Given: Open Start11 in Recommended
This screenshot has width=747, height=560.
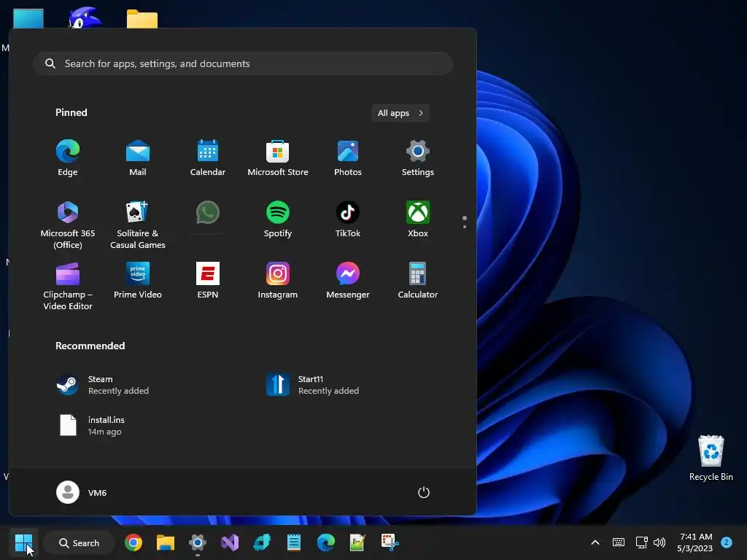Looking at the screenshot, I should pos(312,385).
